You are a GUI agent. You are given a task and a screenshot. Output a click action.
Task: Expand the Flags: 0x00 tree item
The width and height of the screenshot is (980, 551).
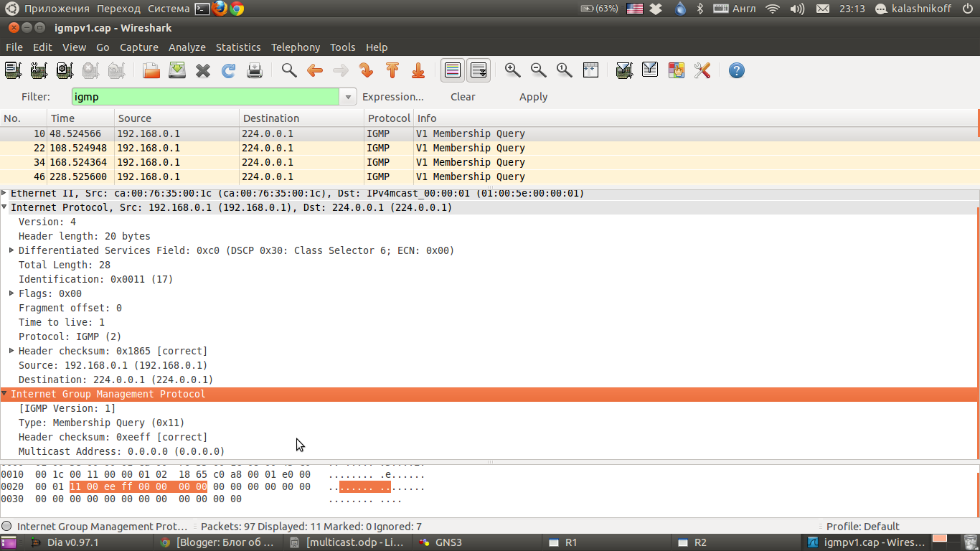(11, 293)
